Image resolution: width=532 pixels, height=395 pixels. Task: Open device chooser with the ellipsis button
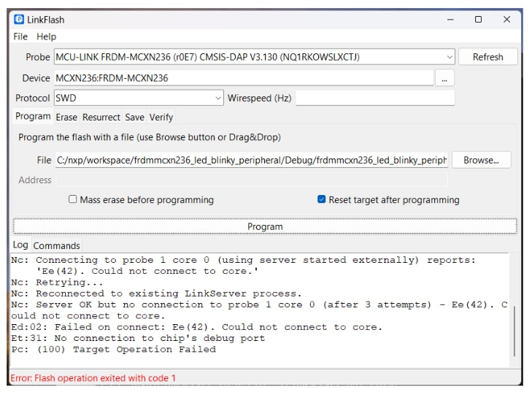(444, 79)
